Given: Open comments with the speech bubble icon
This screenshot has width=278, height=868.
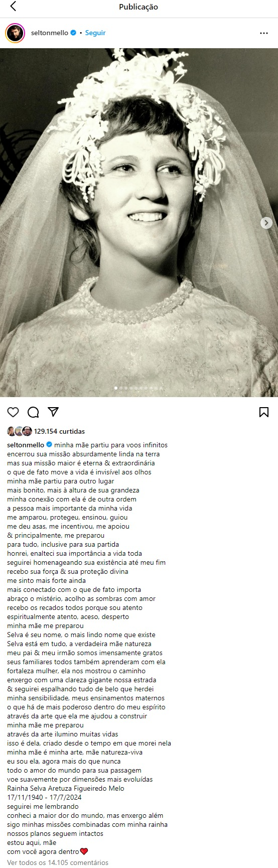Looking at the screenshot, I should point(33,412).
